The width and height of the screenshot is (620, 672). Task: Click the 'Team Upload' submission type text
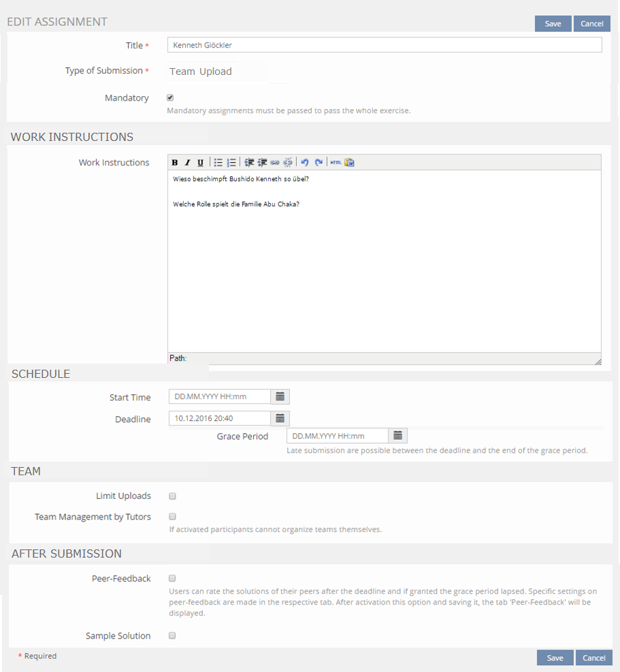pyautogui.click(x=201, y=71)
